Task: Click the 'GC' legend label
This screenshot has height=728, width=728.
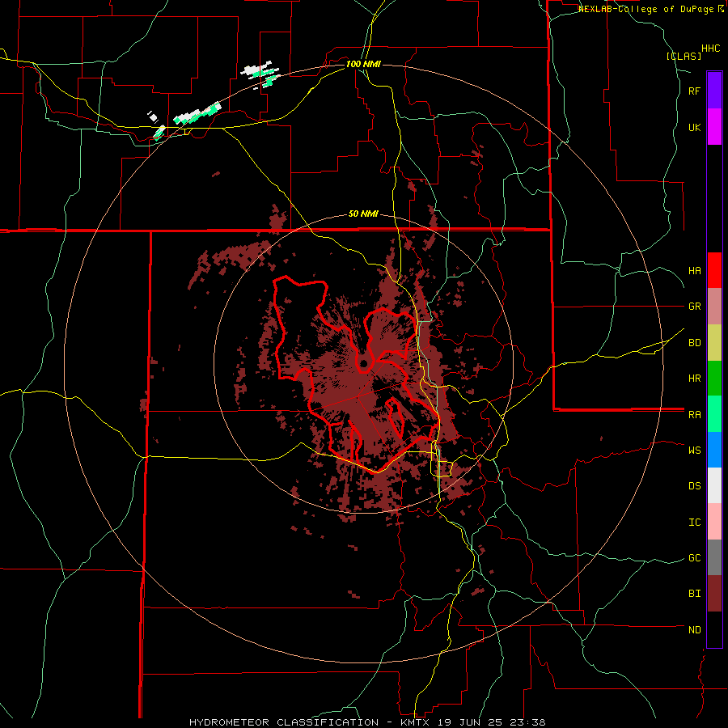Action: click(695, 558)
